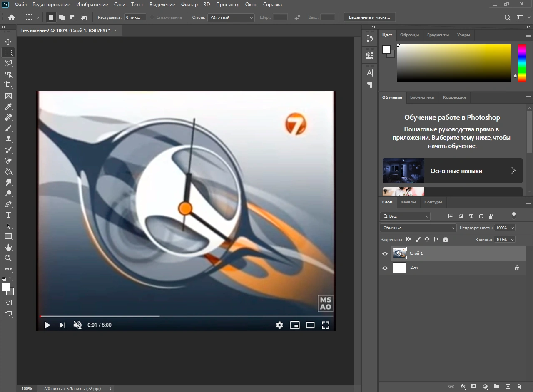Delete layer with the trash icon

pyautogui.click(x=518, y=387)
